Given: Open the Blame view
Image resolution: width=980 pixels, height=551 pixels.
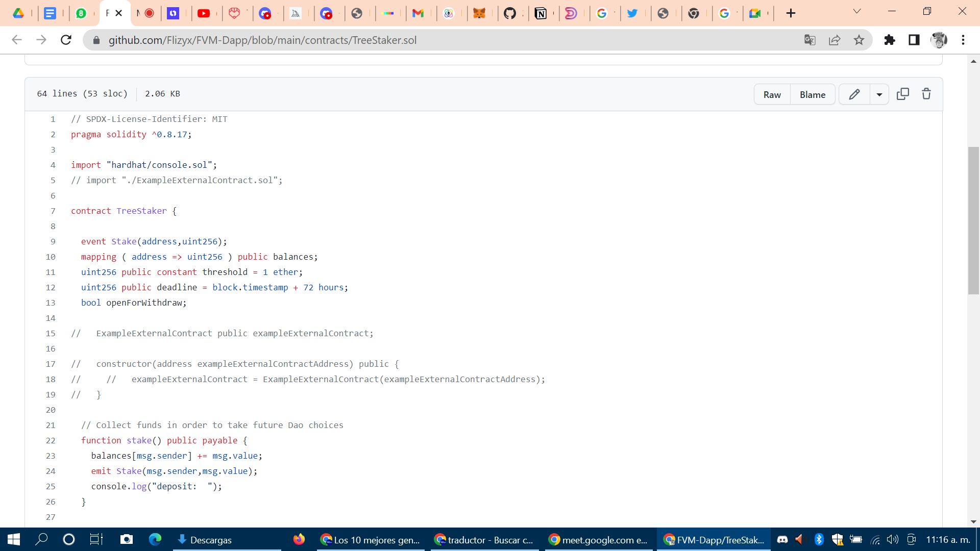Looking at the screenshot, I should click(813, 94).
